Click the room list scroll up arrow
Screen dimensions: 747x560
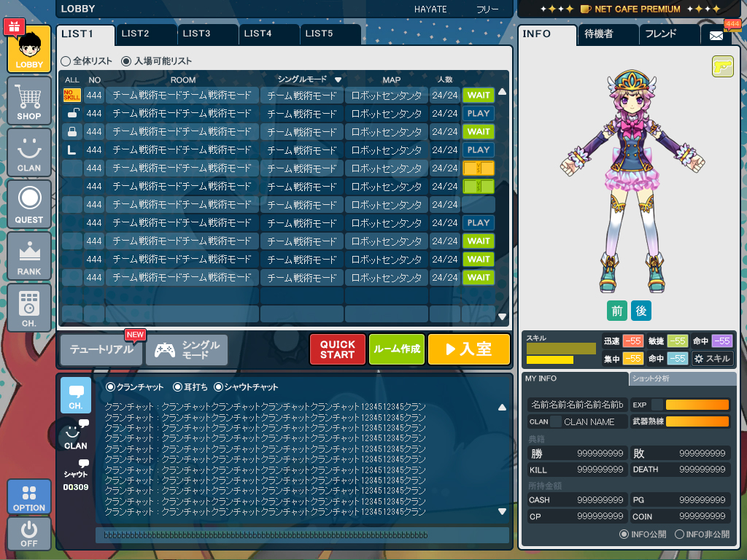point(502,92)
